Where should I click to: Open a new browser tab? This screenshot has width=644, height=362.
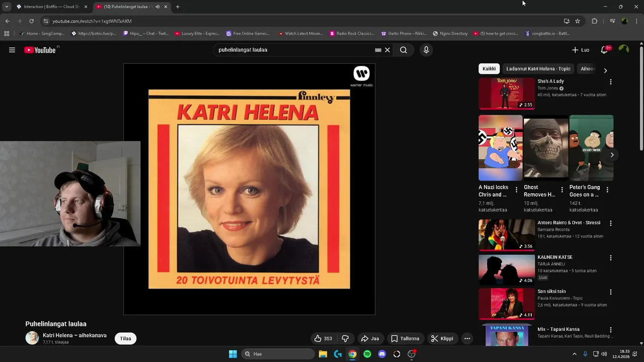click(178, 7)
